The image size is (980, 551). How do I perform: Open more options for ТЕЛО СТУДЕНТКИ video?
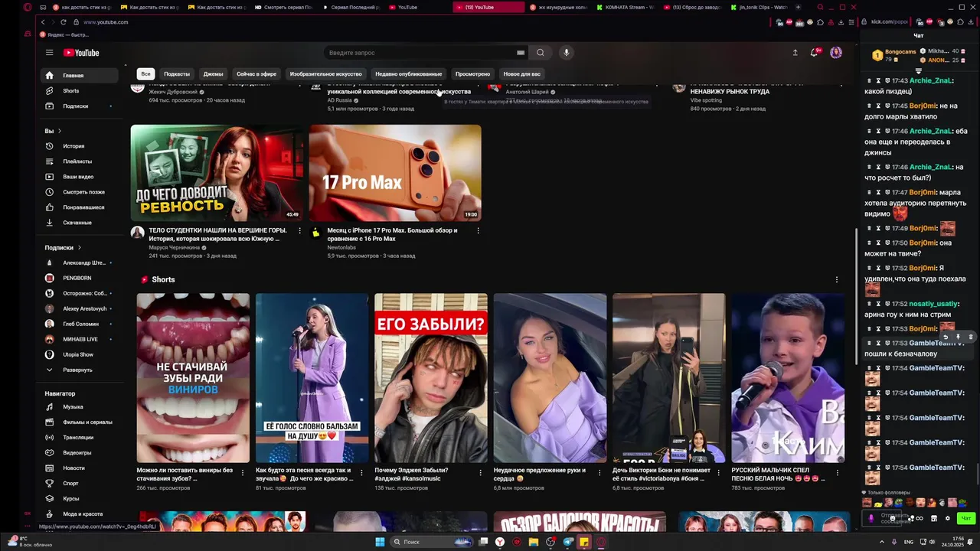click(x=300, y=230)
